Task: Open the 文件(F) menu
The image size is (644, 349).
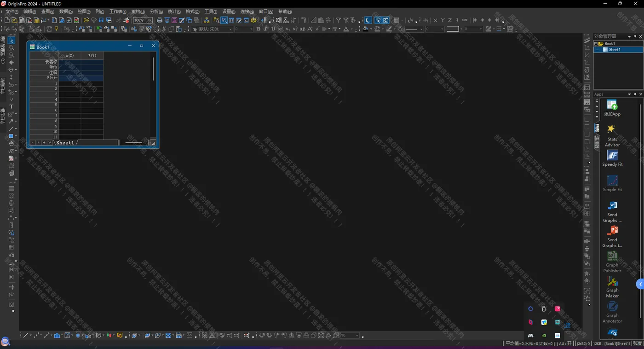Action: [x=12, y=12]
